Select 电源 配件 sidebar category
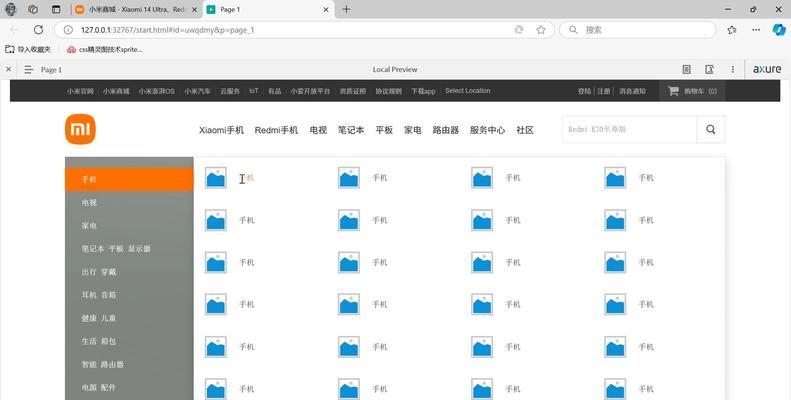This screenshot has height=400, width=791. 129,387
